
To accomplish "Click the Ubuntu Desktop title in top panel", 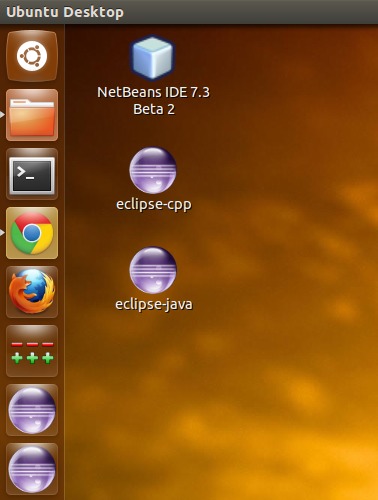I will (65, 12).
